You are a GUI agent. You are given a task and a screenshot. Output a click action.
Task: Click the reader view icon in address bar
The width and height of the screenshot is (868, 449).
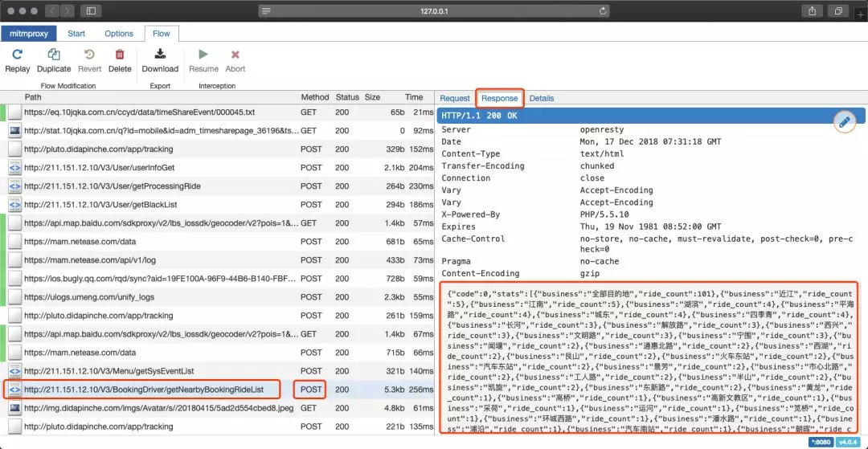266,10
